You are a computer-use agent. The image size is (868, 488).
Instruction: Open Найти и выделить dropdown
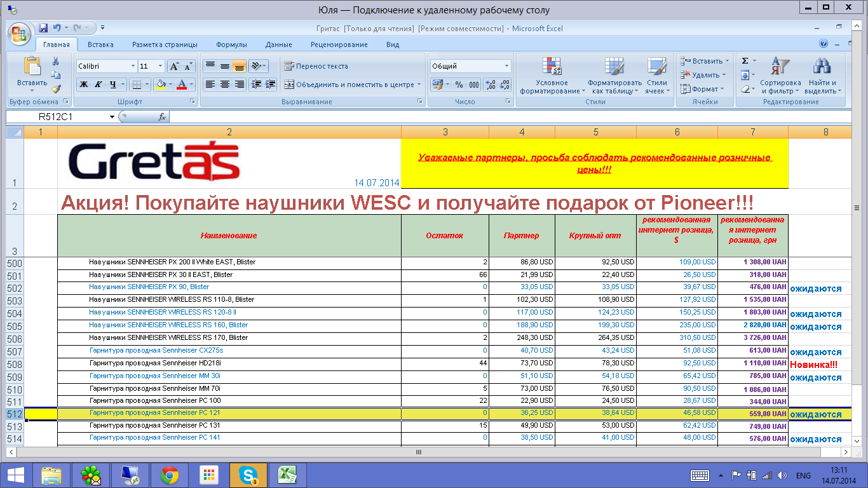tap(823, 76)
